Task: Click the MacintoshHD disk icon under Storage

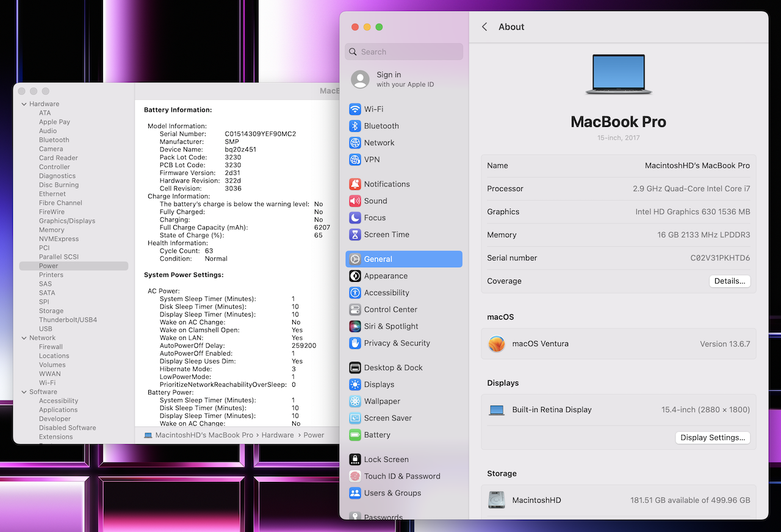Action: click(497, 500)
